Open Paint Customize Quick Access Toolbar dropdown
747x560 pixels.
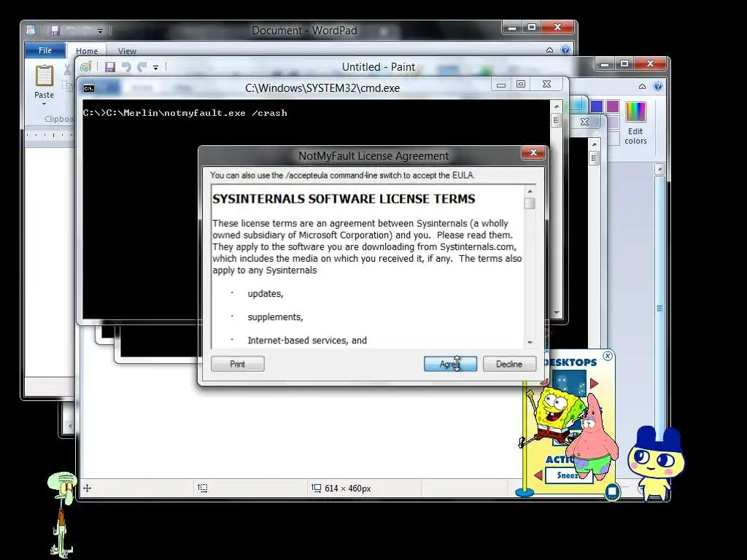click(156, 68)
